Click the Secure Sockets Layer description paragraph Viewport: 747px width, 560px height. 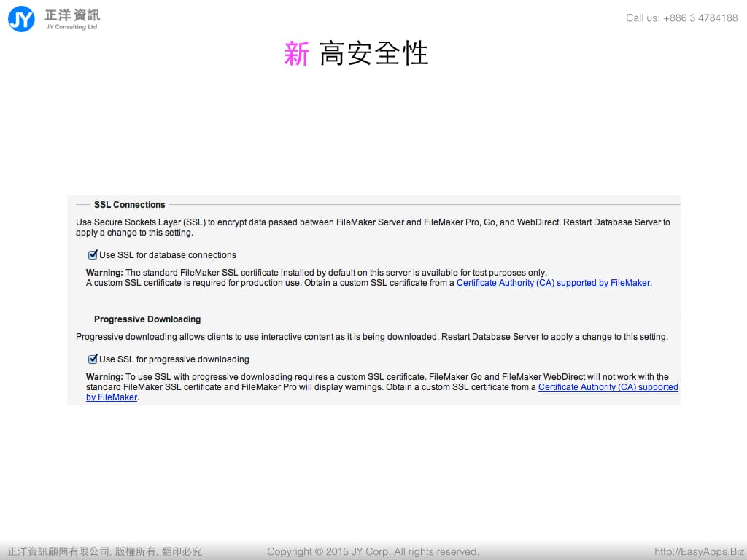click(373, 227)
